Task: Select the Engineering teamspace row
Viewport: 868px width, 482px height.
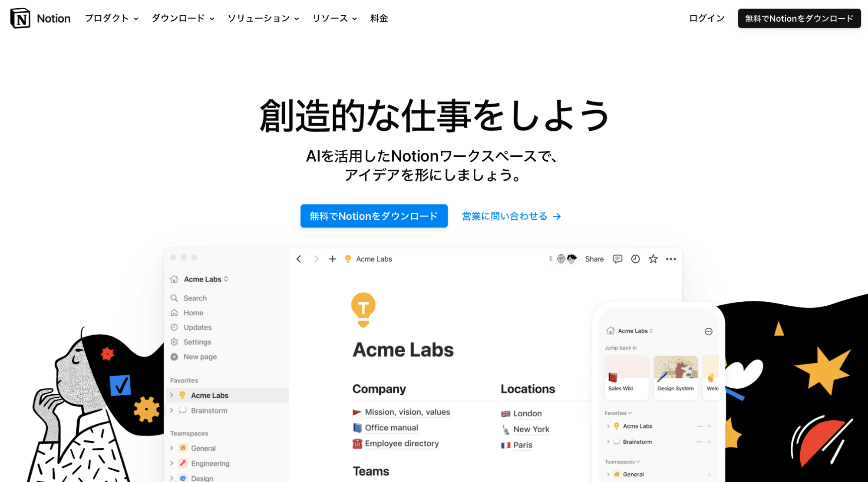Action: click(x=228, y=463)
